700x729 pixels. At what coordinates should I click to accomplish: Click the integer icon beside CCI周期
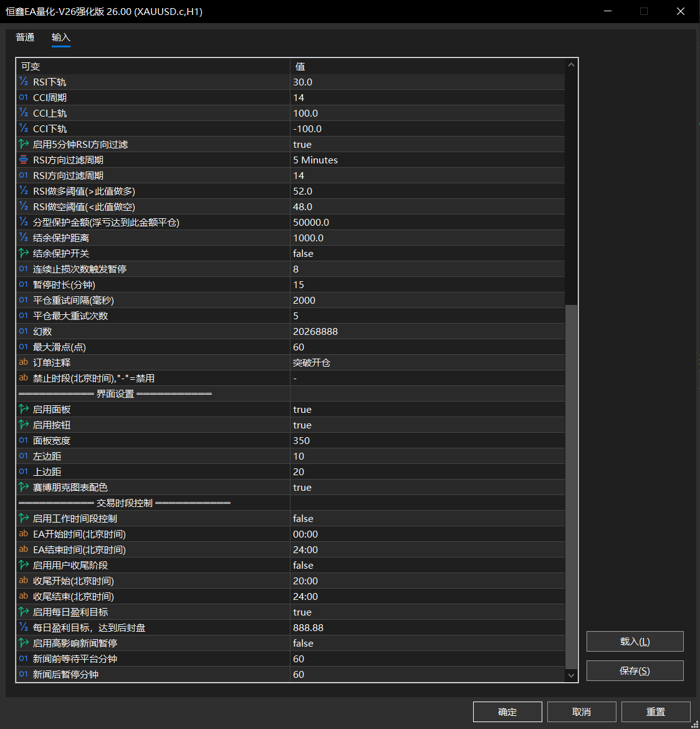(x=24, y=97)
